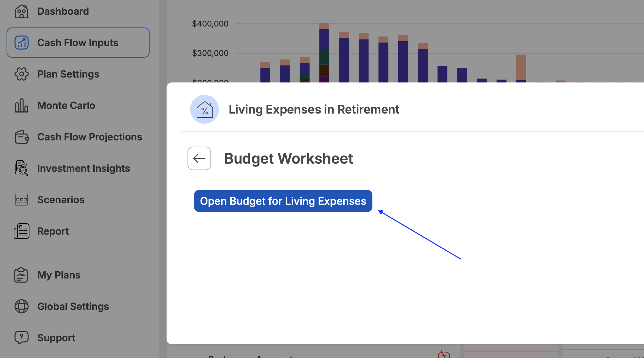
Task: Click the Plan Settings gear icon
Action: tap(22, 74)
